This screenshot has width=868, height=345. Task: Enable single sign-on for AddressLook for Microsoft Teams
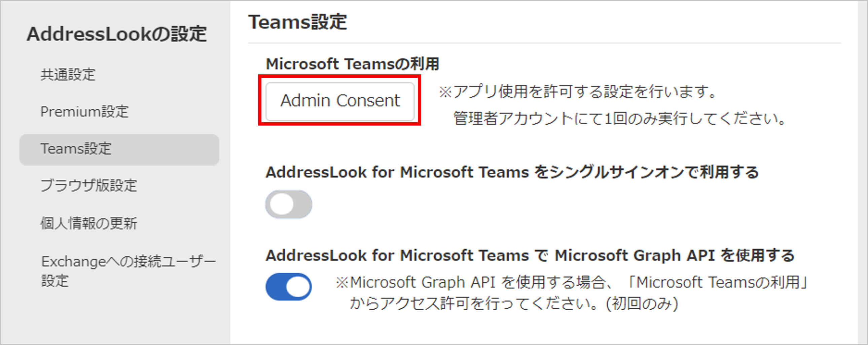pyautogui.click(x=289, y=204)
